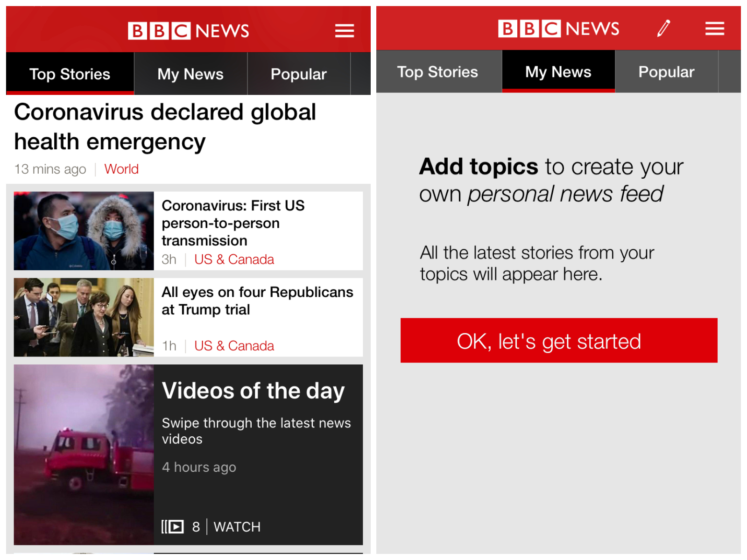Viewport: 747px width, 560px height.
Task: Tap the BBC News logo on right screen
Action: tap(558, 29)
